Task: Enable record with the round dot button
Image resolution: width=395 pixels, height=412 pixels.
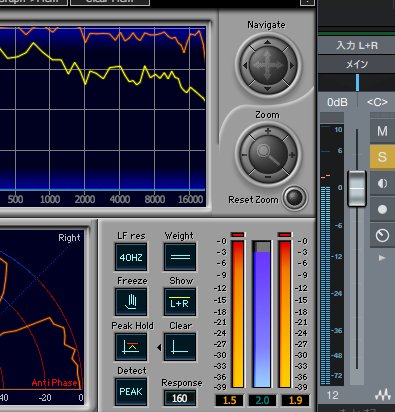Action: (382, 209)
